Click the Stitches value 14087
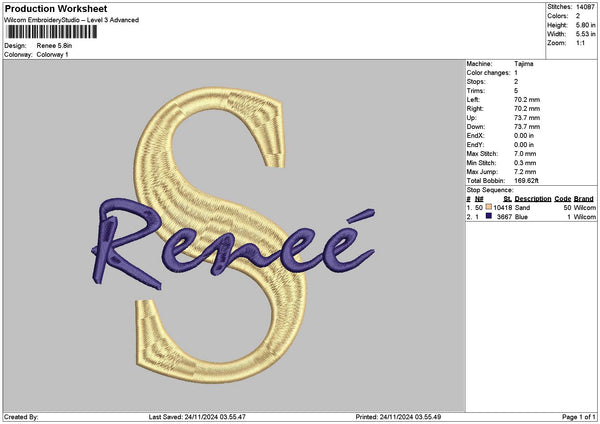The image size is (600, 424). (x=585, y=7)
